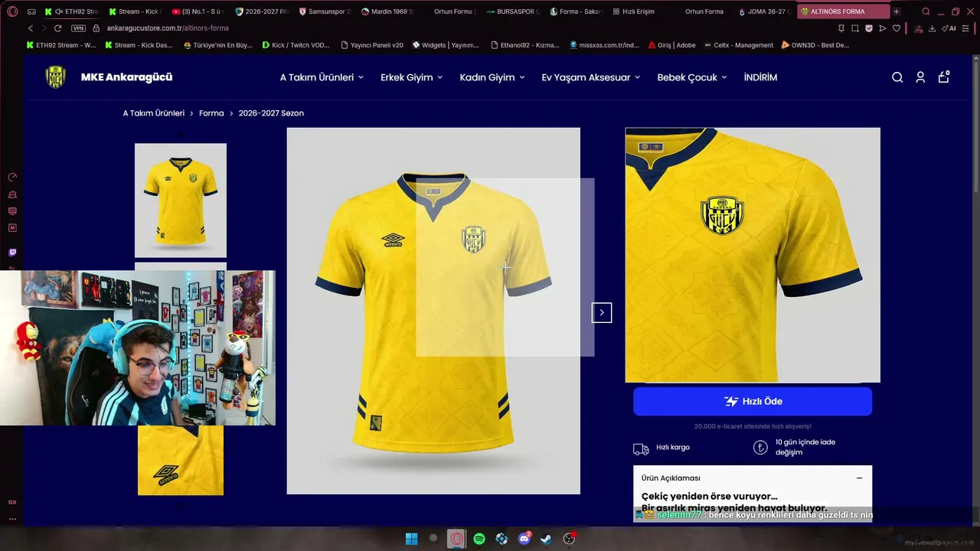Click the VPN badge in address bar

click(78, 28)
